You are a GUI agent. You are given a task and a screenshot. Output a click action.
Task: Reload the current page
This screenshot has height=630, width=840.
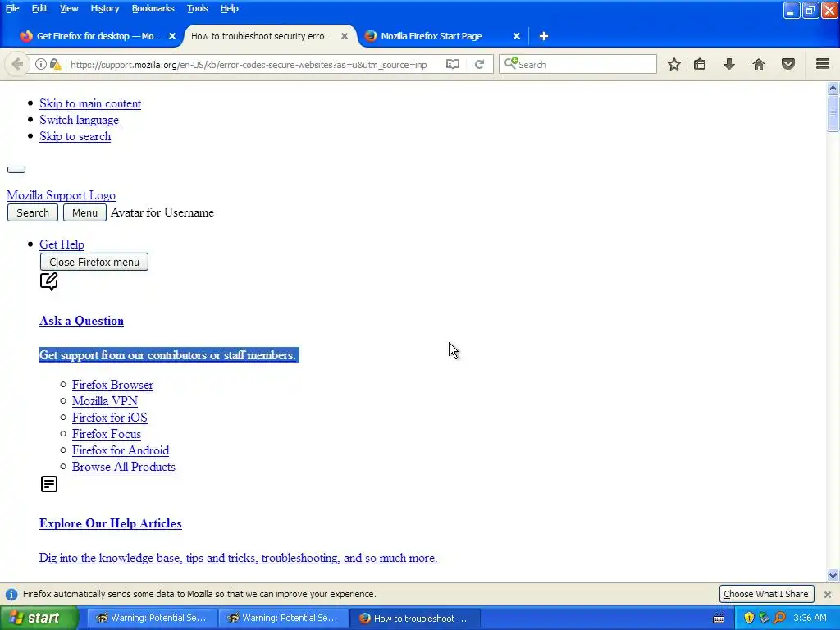(x=479, y=64)
